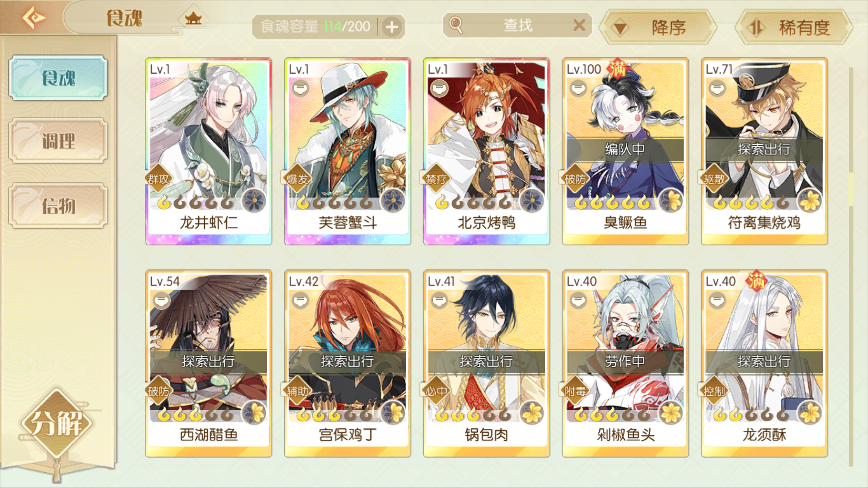Toggle minus marker on 西湖醋鱼 card
868x488 pixels.
point(159,301)
